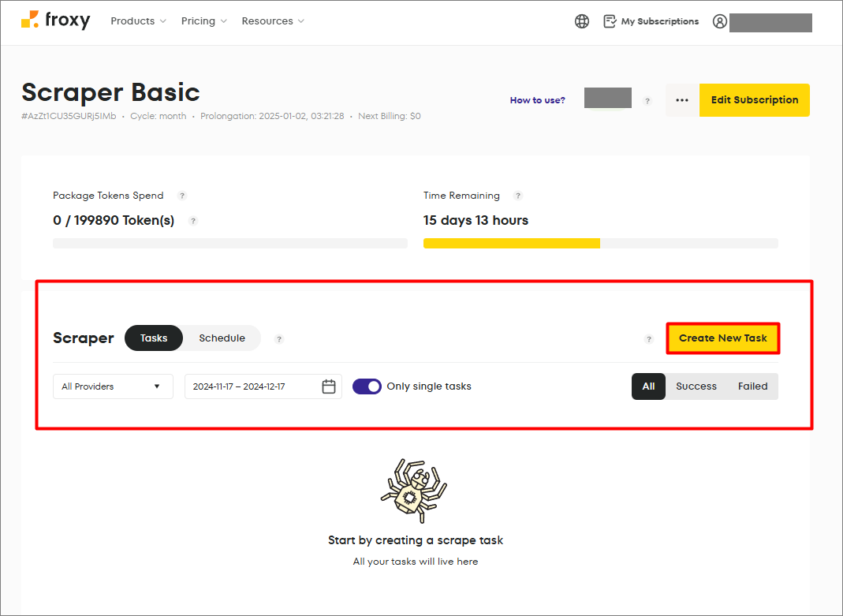Open the language globe icon
843x616 pixels.
tap(582, 21)
